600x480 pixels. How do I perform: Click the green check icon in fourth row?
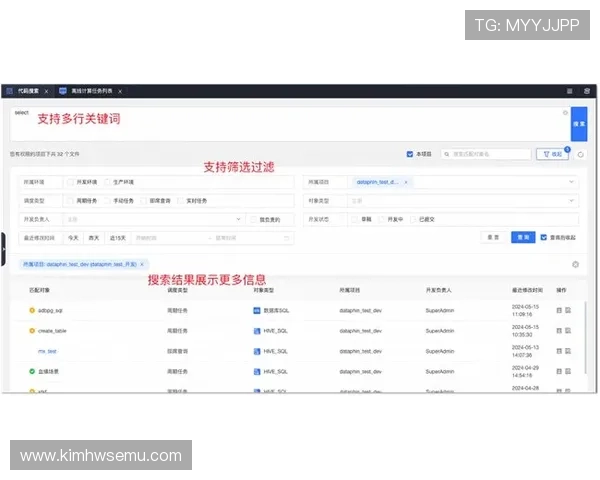(32, 371)
